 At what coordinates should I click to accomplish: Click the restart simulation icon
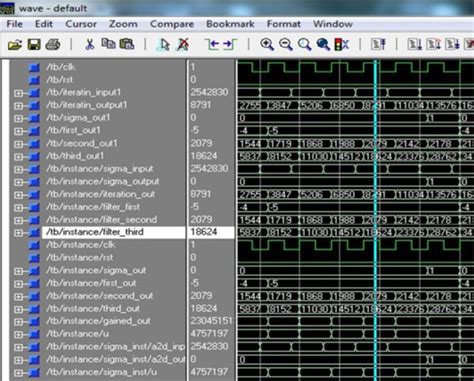(378, 44)
